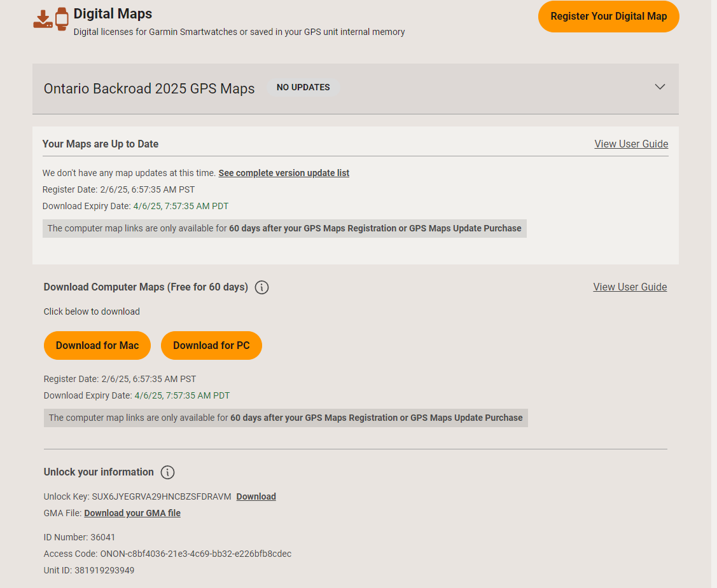Click Register Date under the Download for Mac button
The image size is (717, 588).
(120, 379)
